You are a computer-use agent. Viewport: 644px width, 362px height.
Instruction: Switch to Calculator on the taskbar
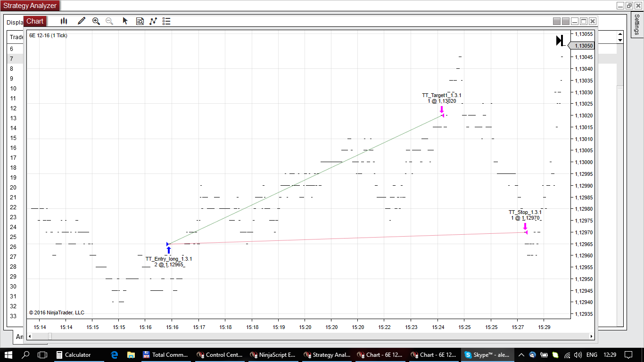78,355
